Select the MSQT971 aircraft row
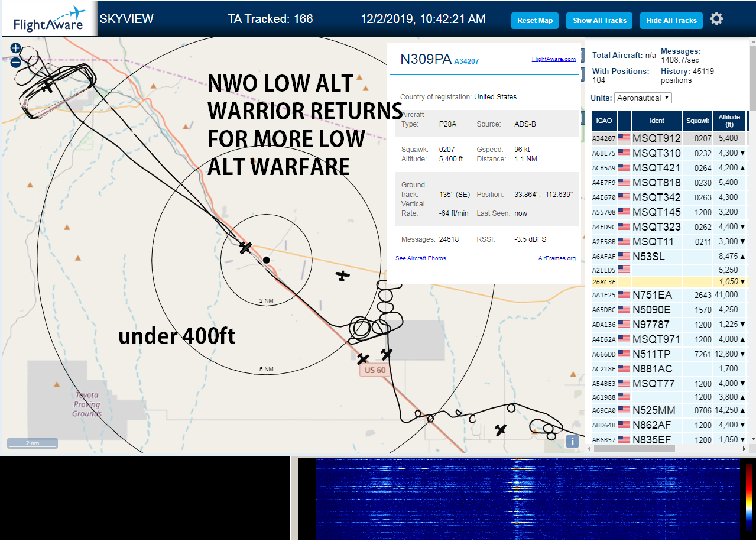The height and width of the screenshot is (541, 756). coord(669,339)
